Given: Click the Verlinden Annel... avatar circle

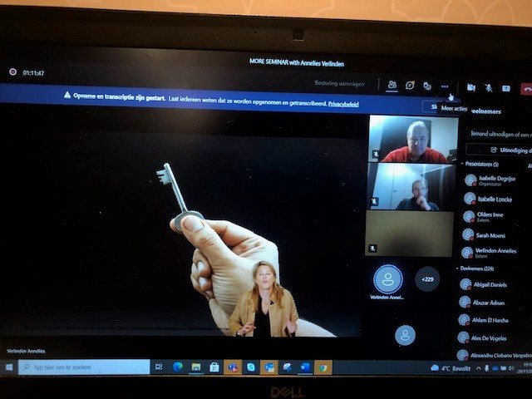Looking at the screenshot, I should [x=388, y=279].
